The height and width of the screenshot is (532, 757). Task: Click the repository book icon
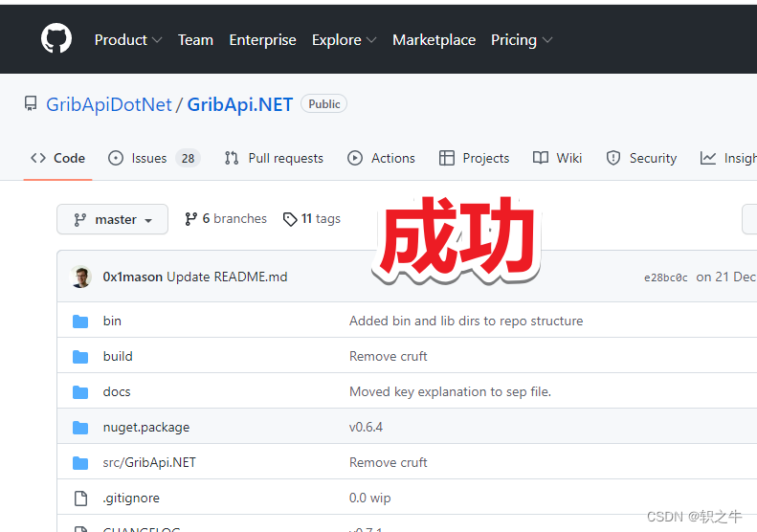(x=31, y=103)
